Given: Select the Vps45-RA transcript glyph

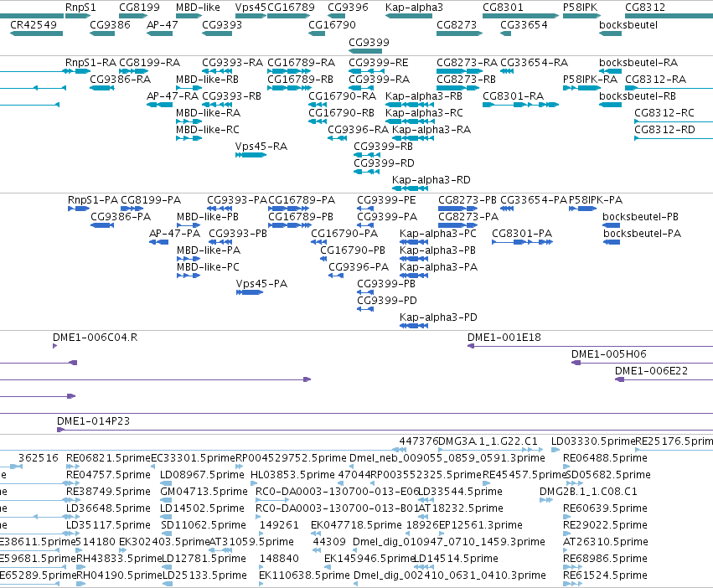Looking at the screenshot, I should [x=251, y=155].
